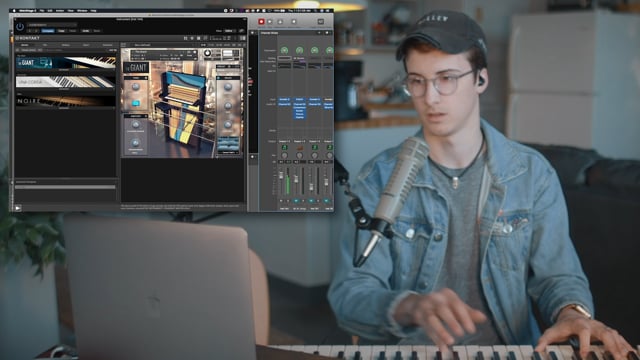The height and width of the screenshot is (360, 640).
Task: Click the link icon in plugin header
Action: (241, 31)
